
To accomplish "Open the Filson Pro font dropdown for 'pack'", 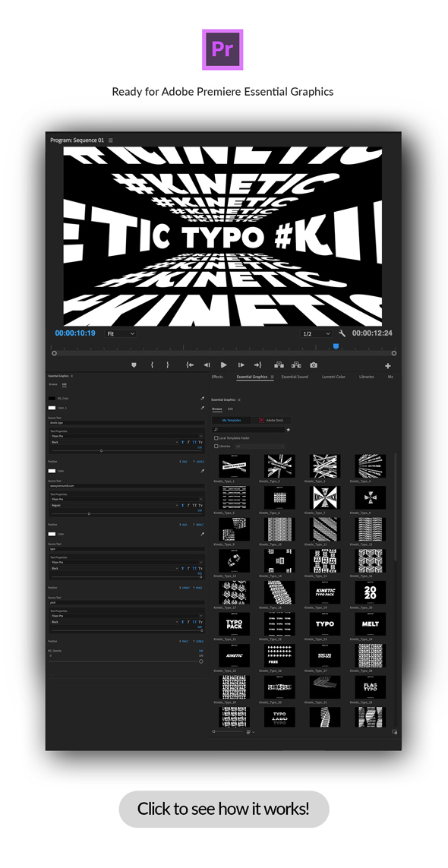I will 127,616.
